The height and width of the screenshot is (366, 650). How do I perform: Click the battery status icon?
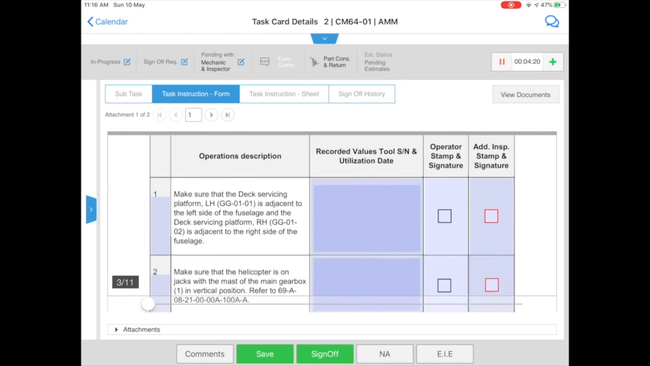click(560, 5)
